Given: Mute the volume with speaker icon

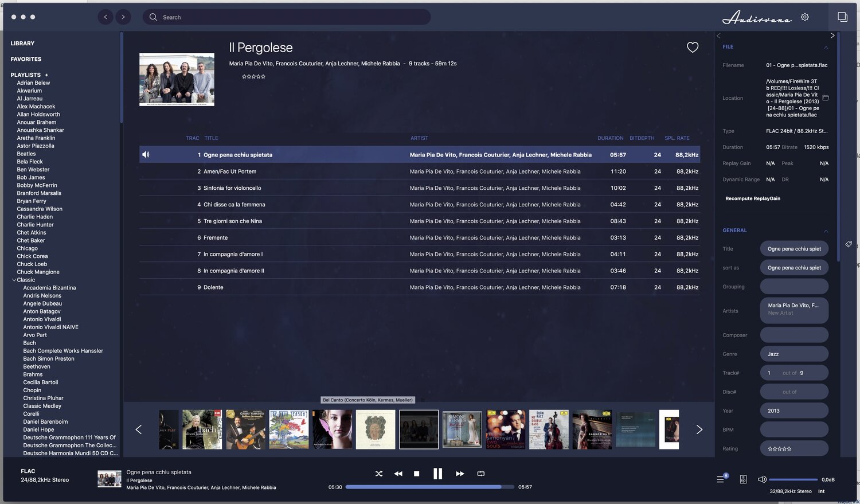Looking at the screenshot, I should [x=762, y=479].
